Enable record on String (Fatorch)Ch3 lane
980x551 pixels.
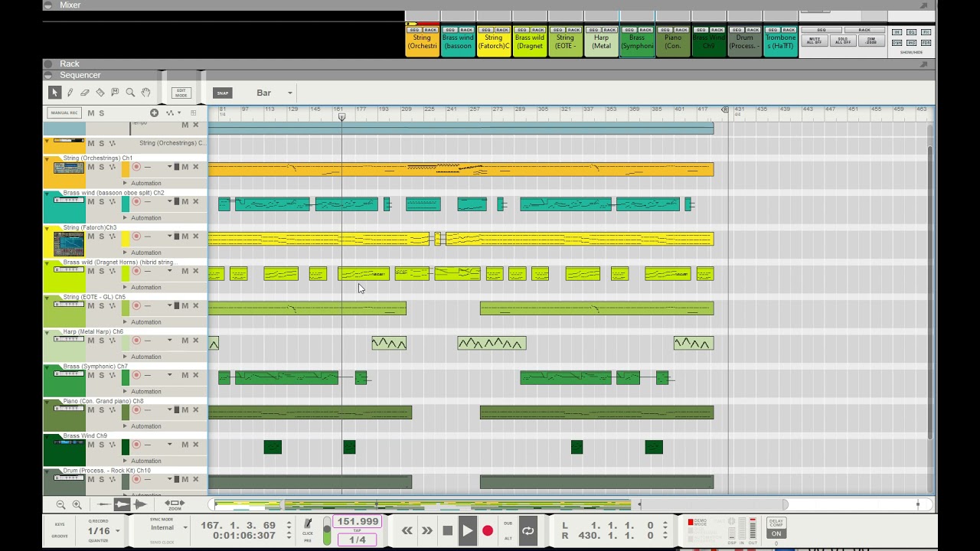[x=136, y=236]
